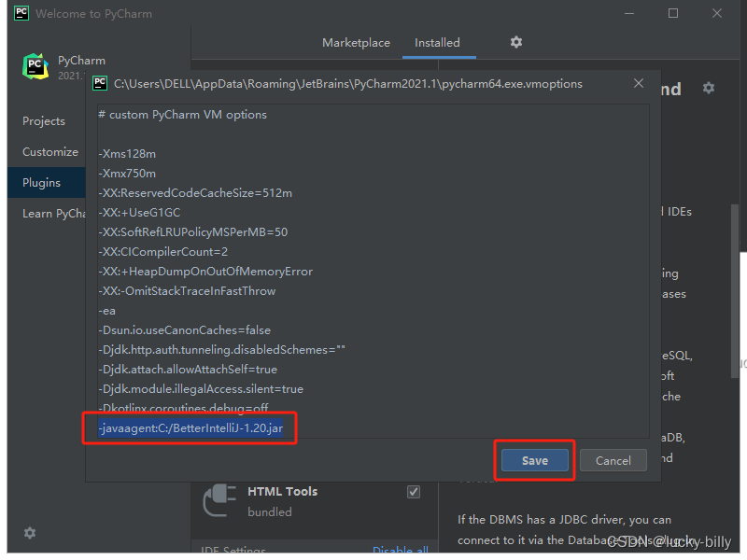Click the CICompilerCount=2 line
Viewport: 747px width, 560px height.
(162, 251)
